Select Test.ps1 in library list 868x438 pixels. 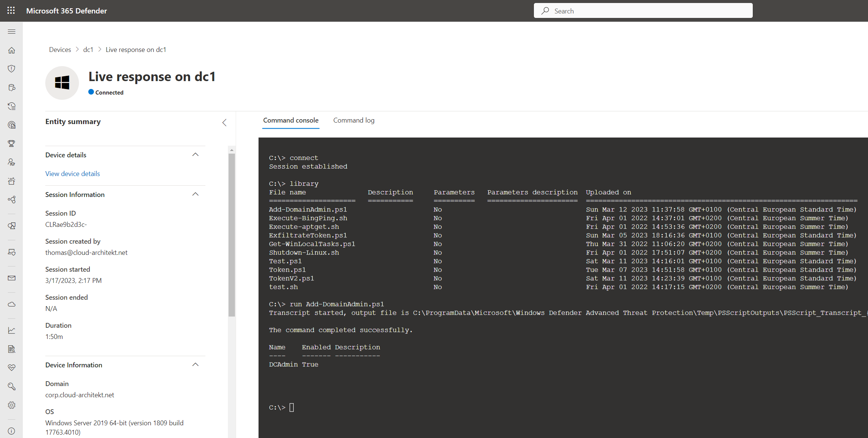click(285, 261)
